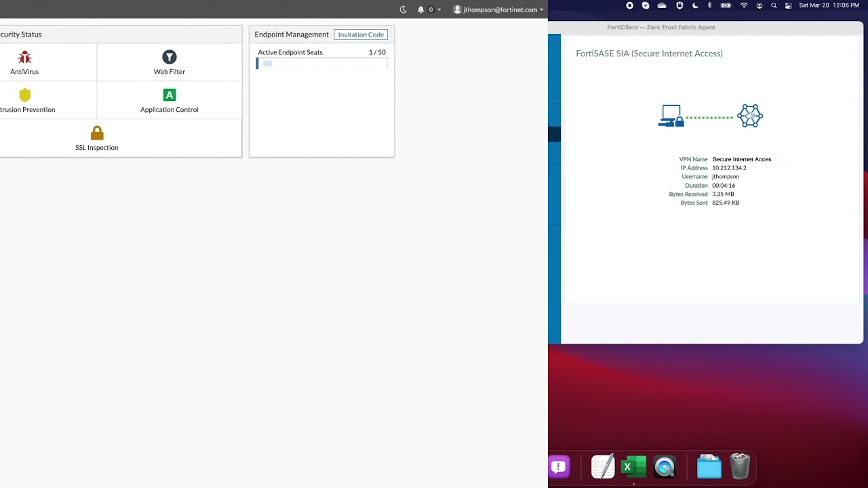The height and width of the screenshot is (488, 868).
Task: Click the IP address 10.212.134.2
Action: point(729,168)
